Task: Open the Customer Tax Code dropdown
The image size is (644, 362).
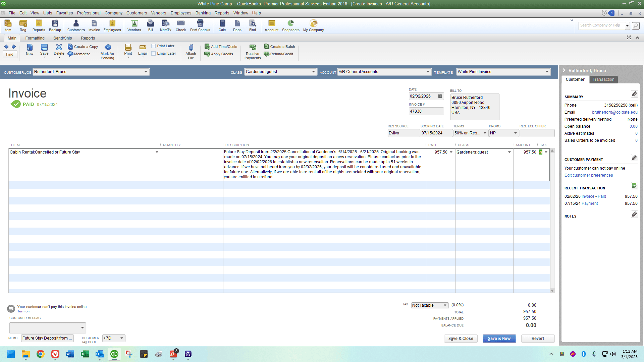Action: pyautogui.click(x=122, y=338)
